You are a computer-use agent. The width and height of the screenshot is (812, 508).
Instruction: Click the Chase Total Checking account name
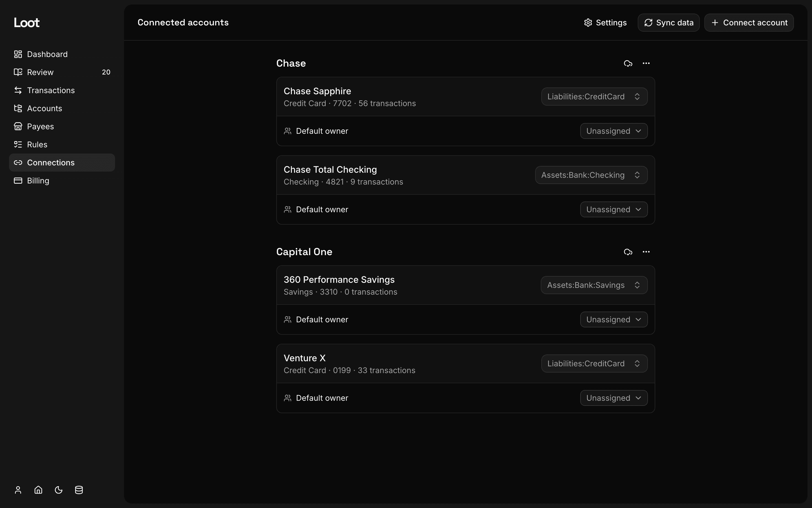coord(330,170)
